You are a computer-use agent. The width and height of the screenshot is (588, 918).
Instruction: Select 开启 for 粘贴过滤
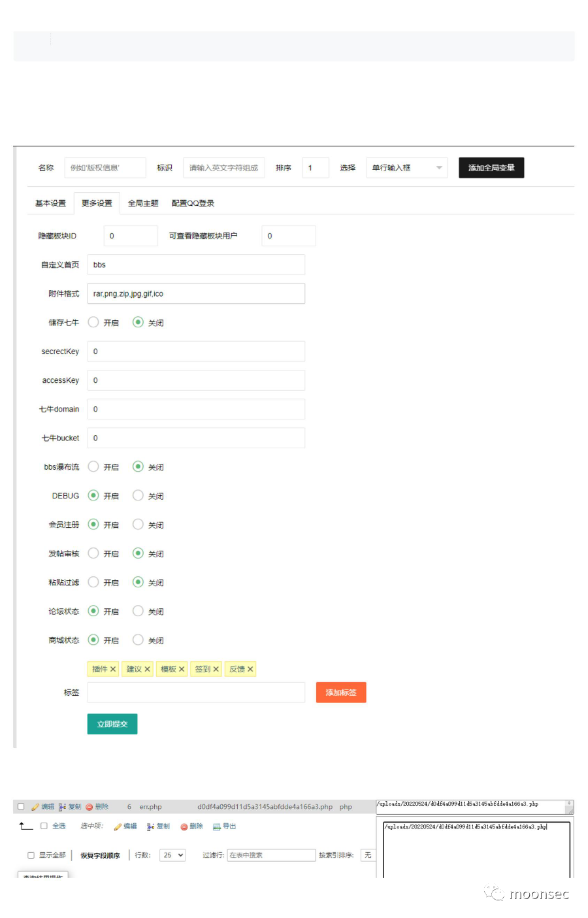click(x=93, y=582)
